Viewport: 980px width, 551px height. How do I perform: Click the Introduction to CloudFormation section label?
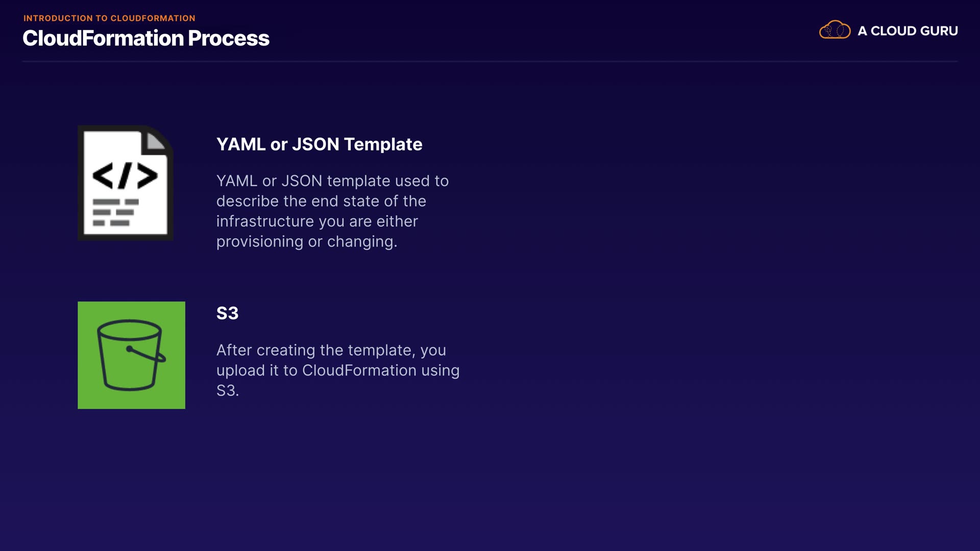[109, 18]
